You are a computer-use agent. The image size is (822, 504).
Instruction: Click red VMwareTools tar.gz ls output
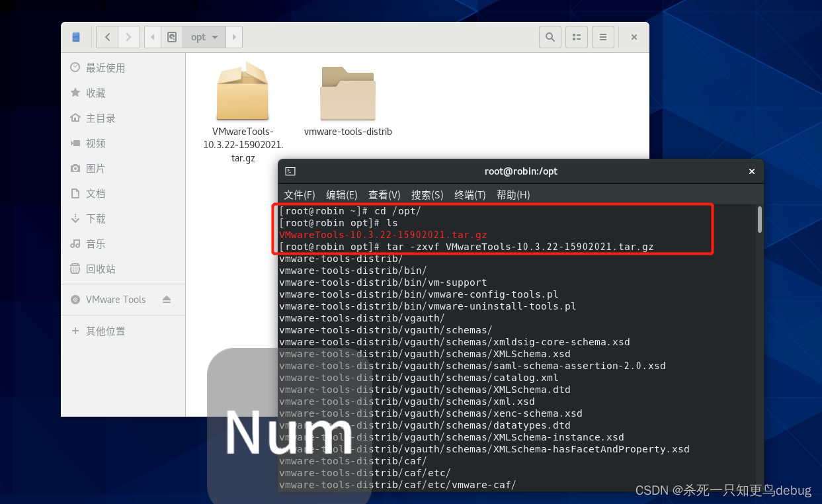point(383,235)
